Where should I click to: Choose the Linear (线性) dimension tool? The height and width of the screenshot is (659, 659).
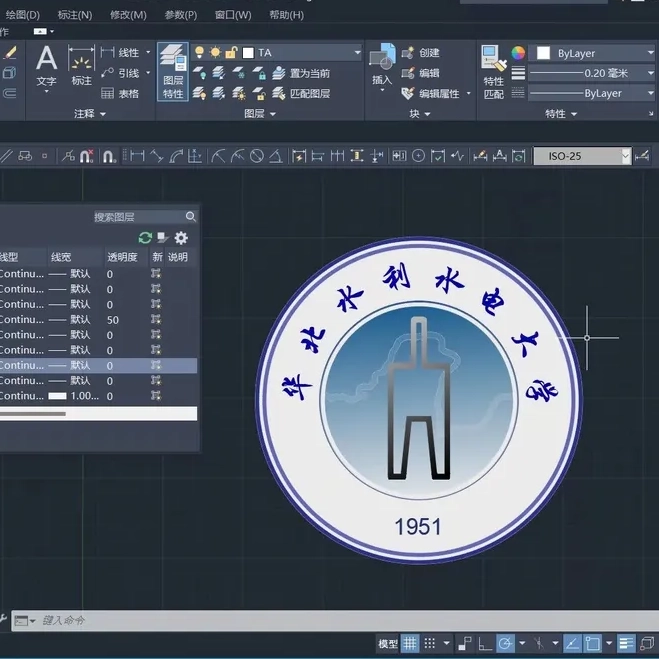120,53
